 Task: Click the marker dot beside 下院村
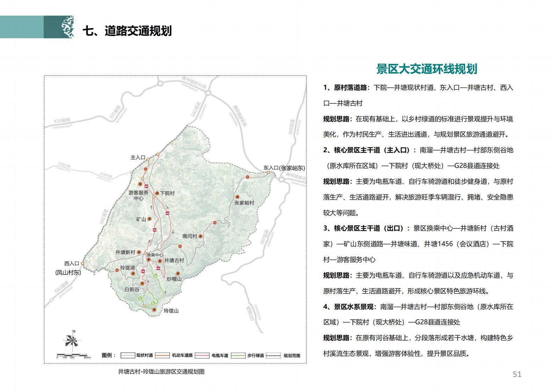(x=157, y=193)
